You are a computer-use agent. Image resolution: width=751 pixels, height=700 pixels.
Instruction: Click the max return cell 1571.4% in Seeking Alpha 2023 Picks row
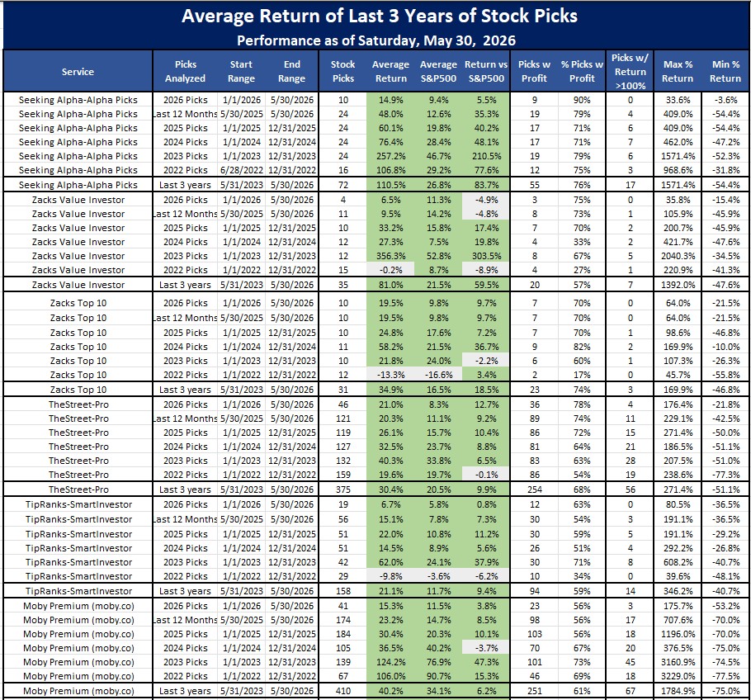point(678,156)
